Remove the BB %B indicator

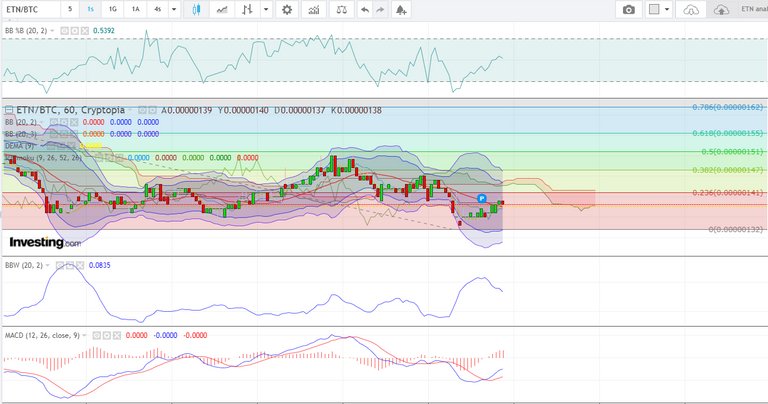85,30
